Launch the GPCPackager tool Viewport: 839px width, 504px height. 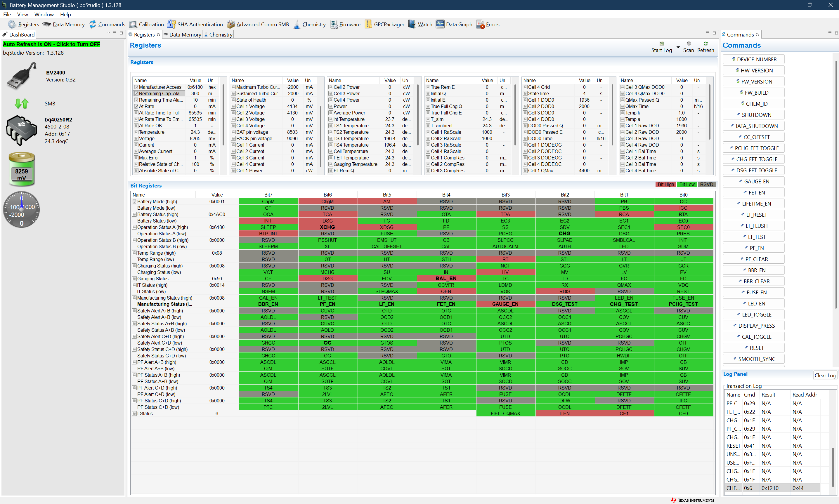tap(384, 25)
